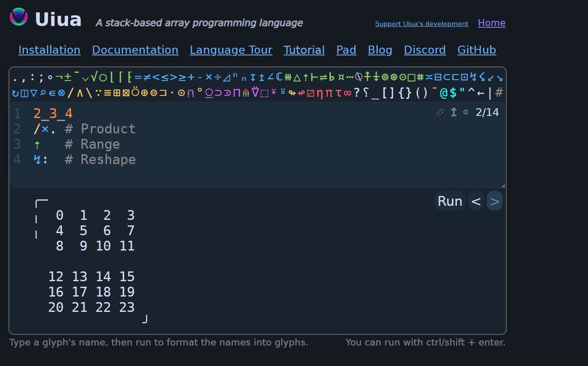Insert the deshape ♭ glyph
588x366 pixels.
click(x=332, y=77)
